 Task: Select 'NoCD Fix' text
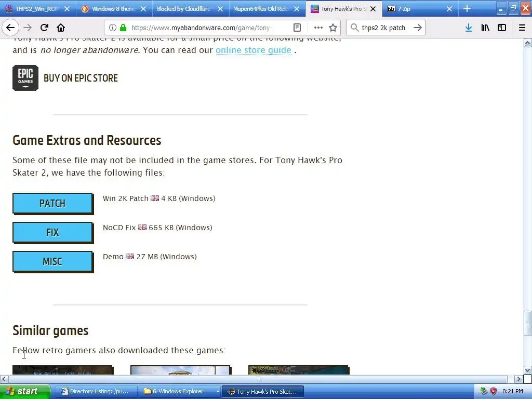click(119, 228)
